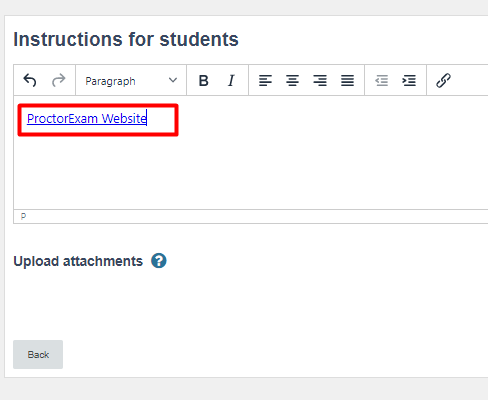The height and width of the screenshot is (400, 488).
Task: Increase the indent of the paragraph
Action: 409,80
